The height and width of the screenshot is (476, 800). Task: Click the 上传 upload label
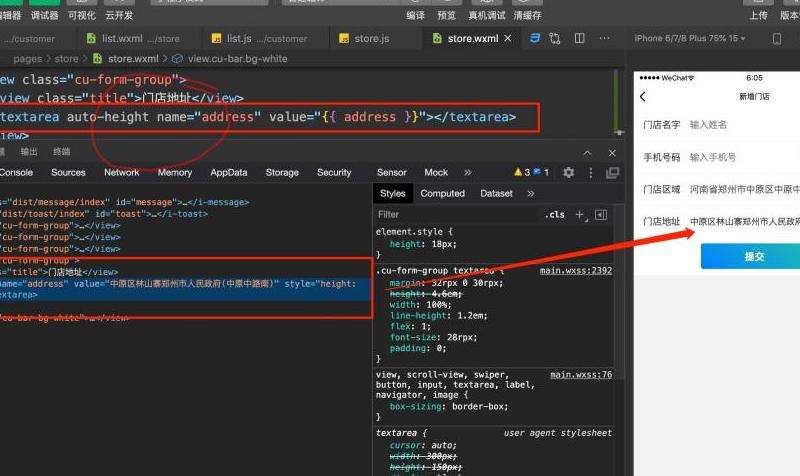click(x=758, y=15)
